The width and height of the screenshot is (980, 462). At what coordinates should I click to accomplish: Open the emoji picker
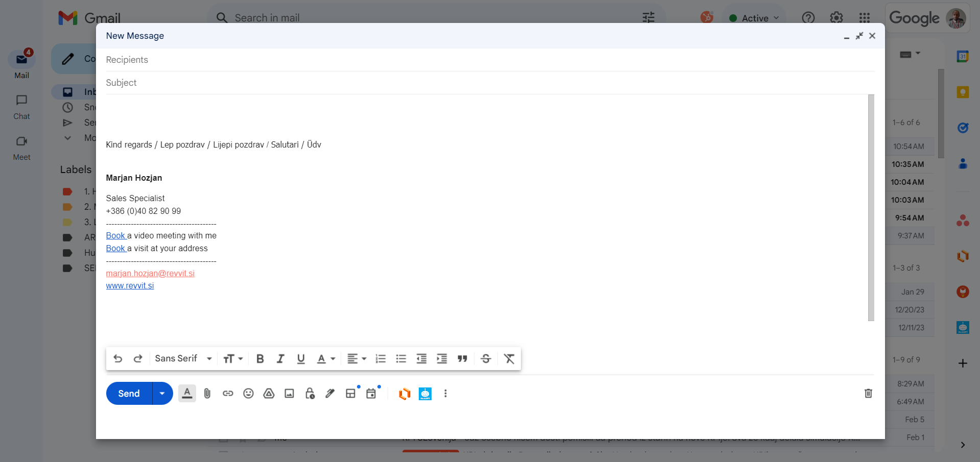click(248, 394)
